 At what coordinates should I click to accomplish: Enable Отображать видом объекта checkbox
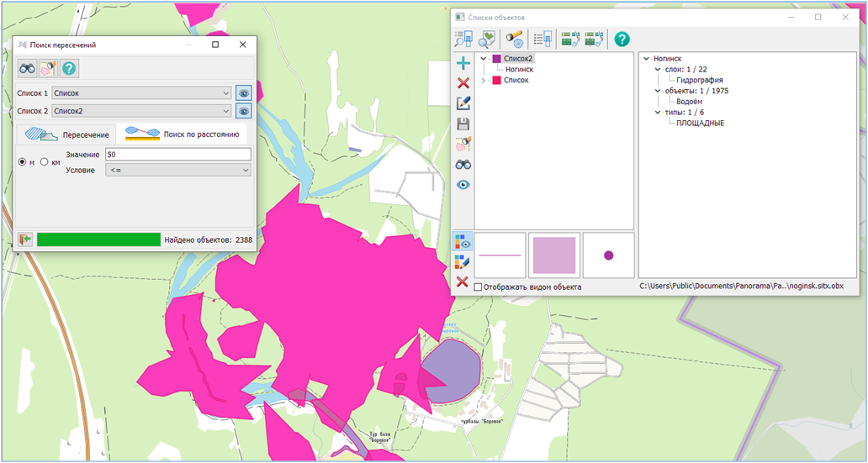pos(479,287)
